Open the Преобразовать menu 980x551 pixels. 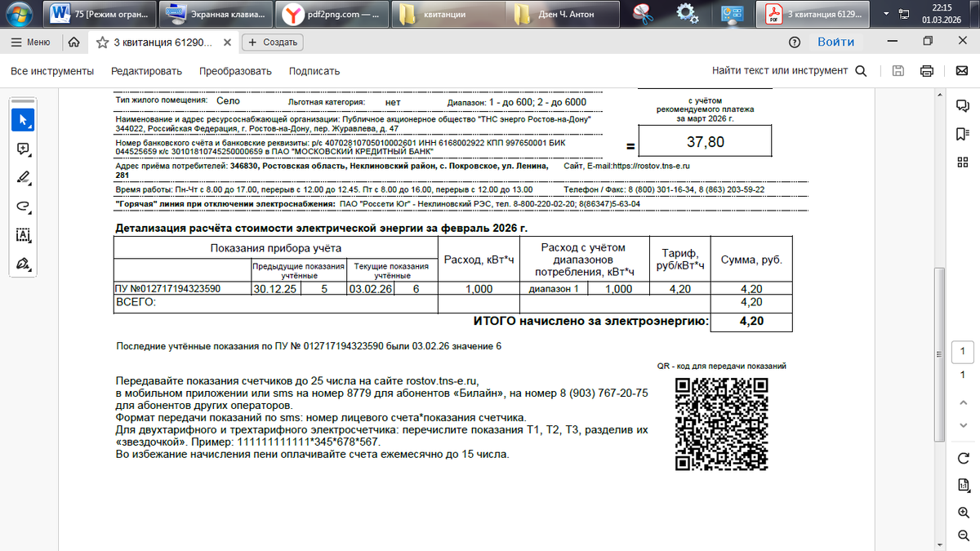(x=235, y=71)
